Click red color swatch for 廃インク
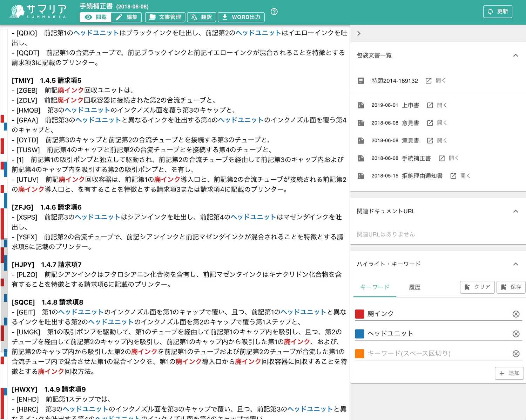 [360, 314]
